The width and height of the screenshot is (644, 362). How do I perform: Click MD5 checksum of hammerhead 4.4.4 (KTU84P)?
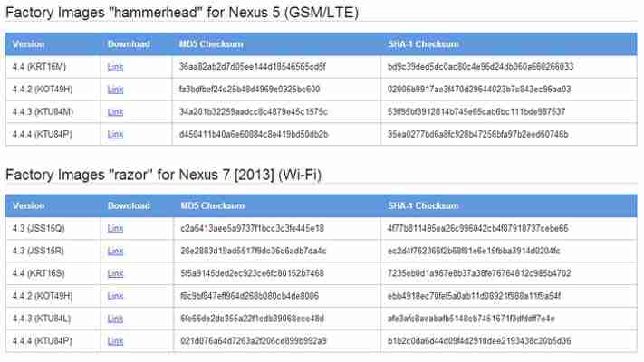[x=254, y=134]
